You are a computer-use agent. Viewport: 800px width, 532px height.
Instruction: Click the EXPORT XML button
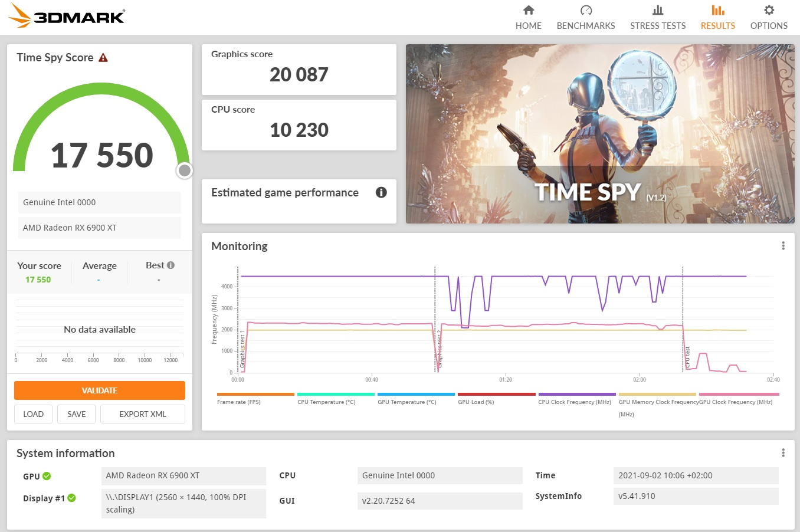(x=143, y=414)
